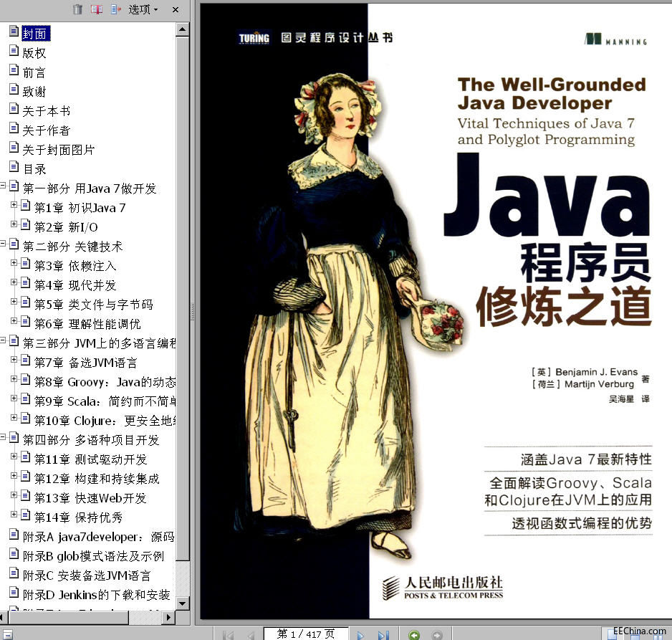Click bookmark panel scroll left arrow

point(3,618)
